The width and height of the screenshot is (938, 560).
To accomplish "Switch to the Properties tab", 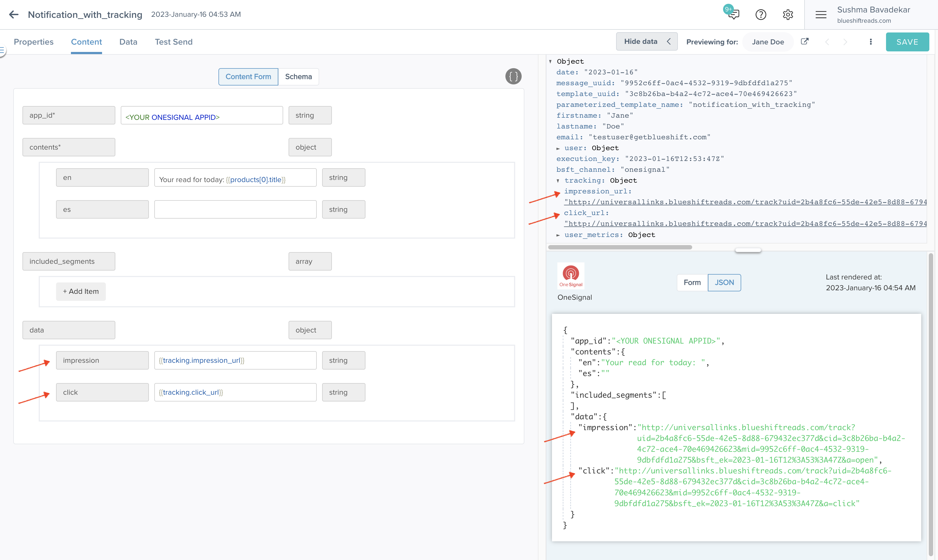I will coord(34,42).
